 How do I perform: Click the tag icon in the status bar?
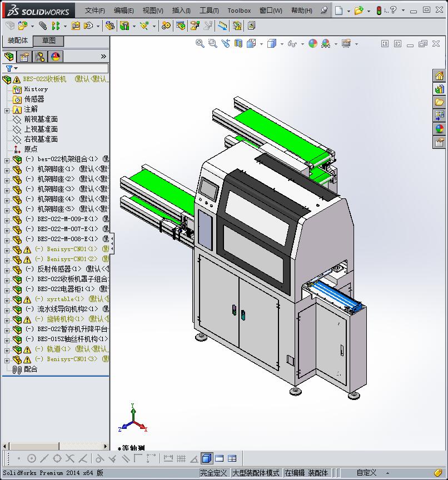tap(438, 473)
